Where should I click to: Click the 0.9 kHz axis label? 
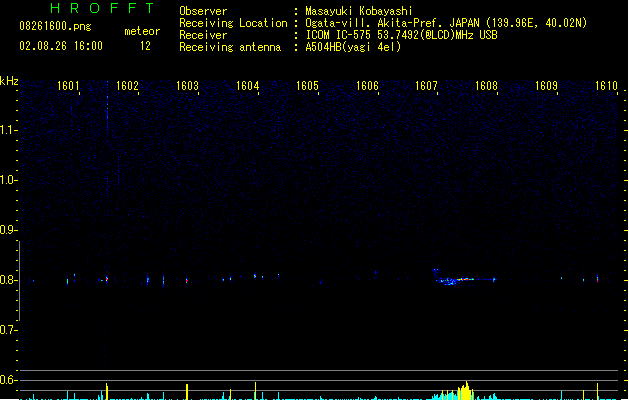click(x=8, y=230)
